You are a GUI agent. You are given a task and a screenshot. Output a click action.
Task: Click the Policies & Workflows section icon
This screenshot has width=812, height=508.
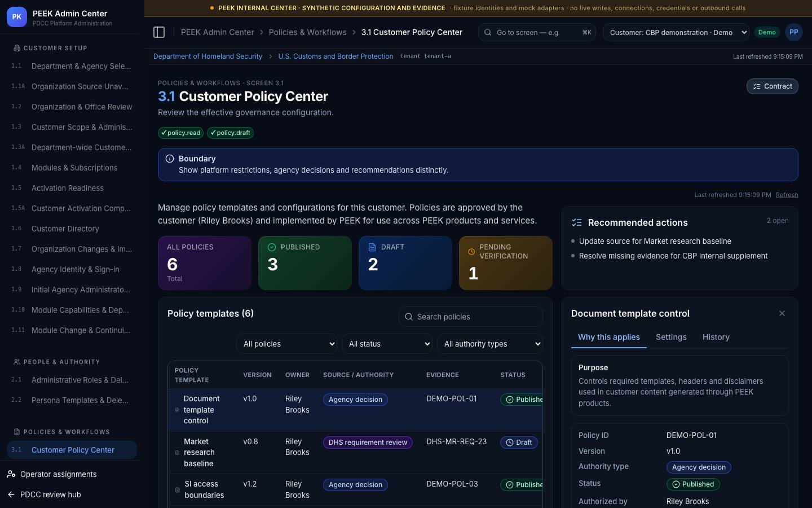coord(17,432)
